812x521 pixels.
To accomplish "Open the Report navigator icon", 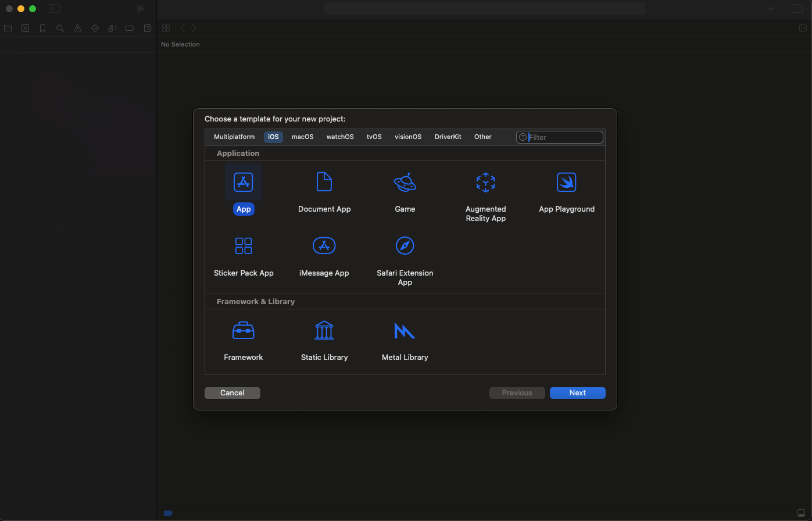I will 148,28.
